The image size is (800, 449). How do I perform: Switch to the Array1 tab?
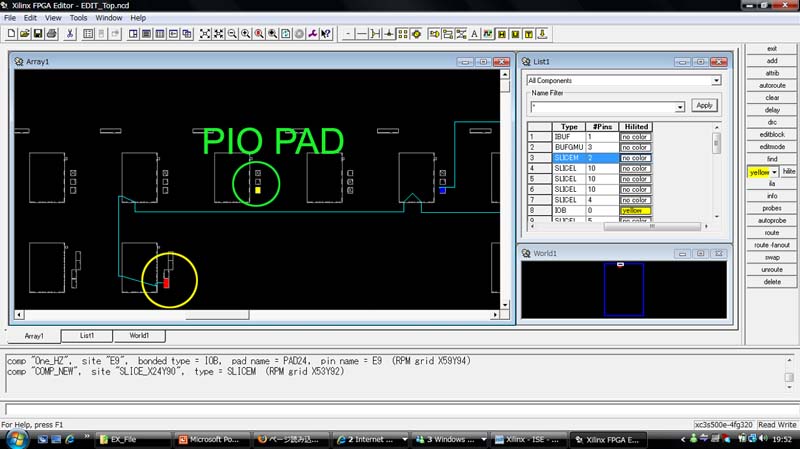[34, 336]
